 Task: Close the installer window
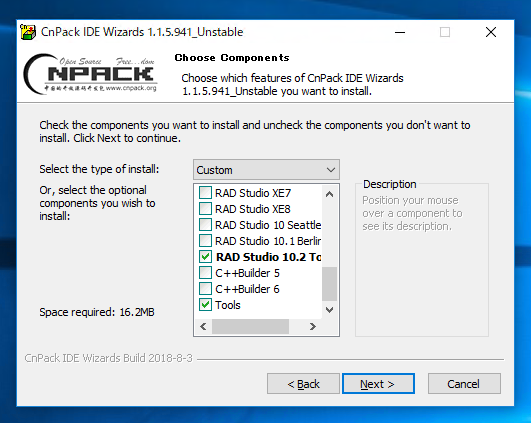[491, 32]
